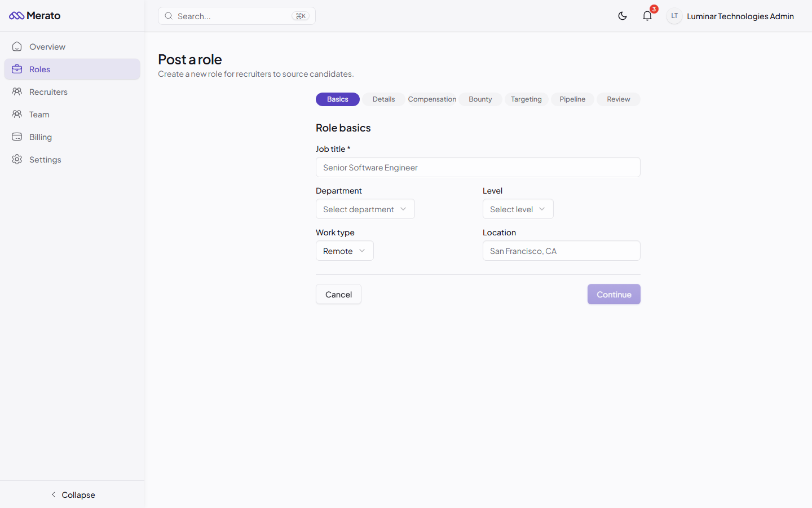The height and width of the screenshot is (508, 812).
Task: Open notifications via the bell icon
Action: click(x=647, y=16)
